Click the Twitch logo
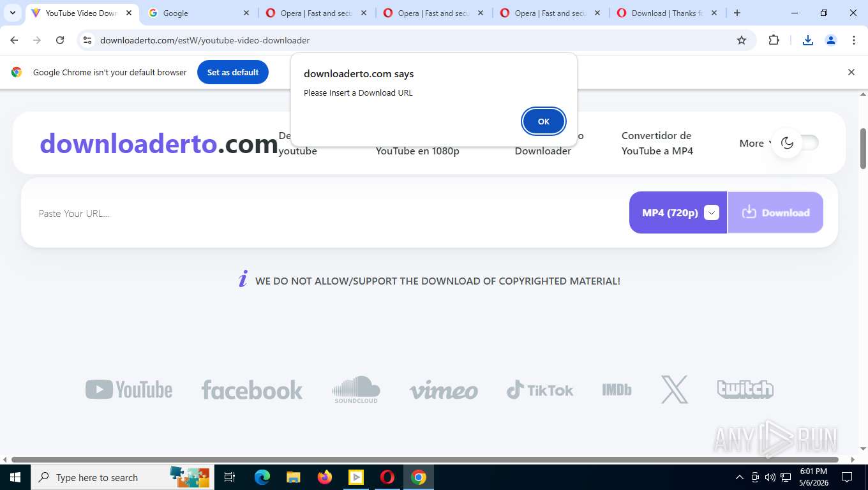Viewport: 868px width, 490px height. pos(745,389)
